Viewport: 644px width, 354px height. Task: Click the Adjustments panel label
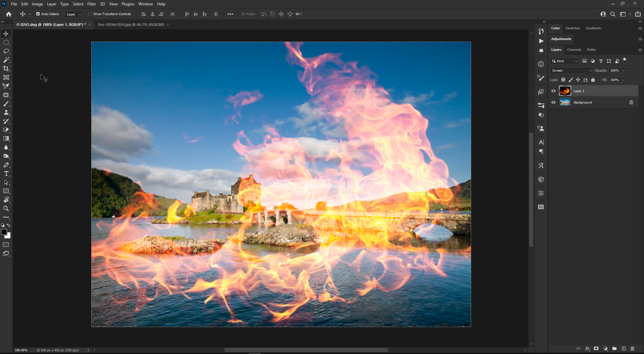[x=561, y=39]
